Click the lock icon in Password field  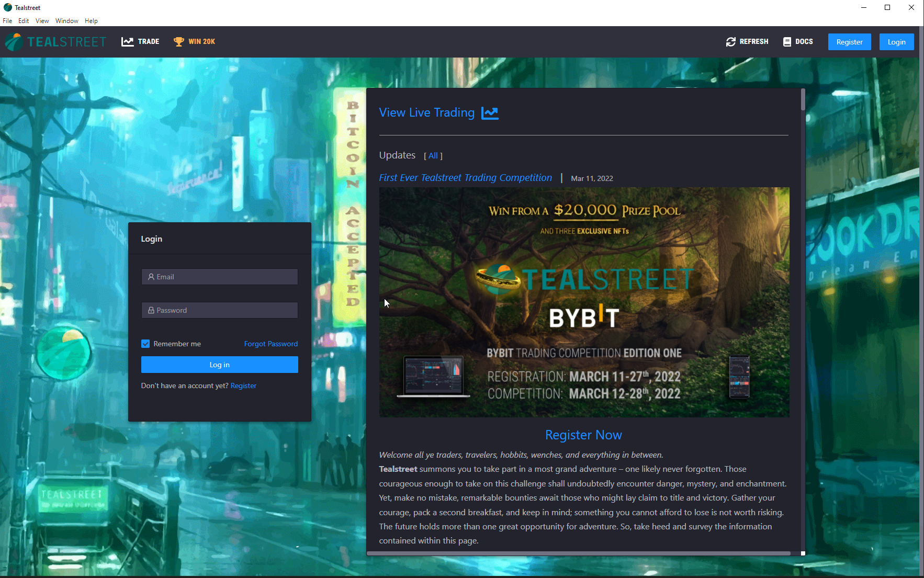[x=151, y=310]
